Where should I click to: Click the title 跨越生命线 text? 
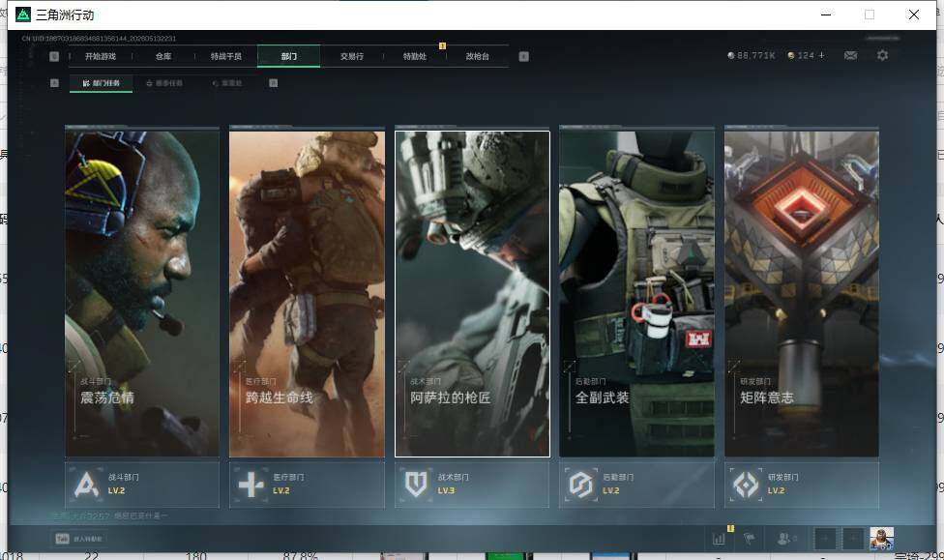[279, 398]
